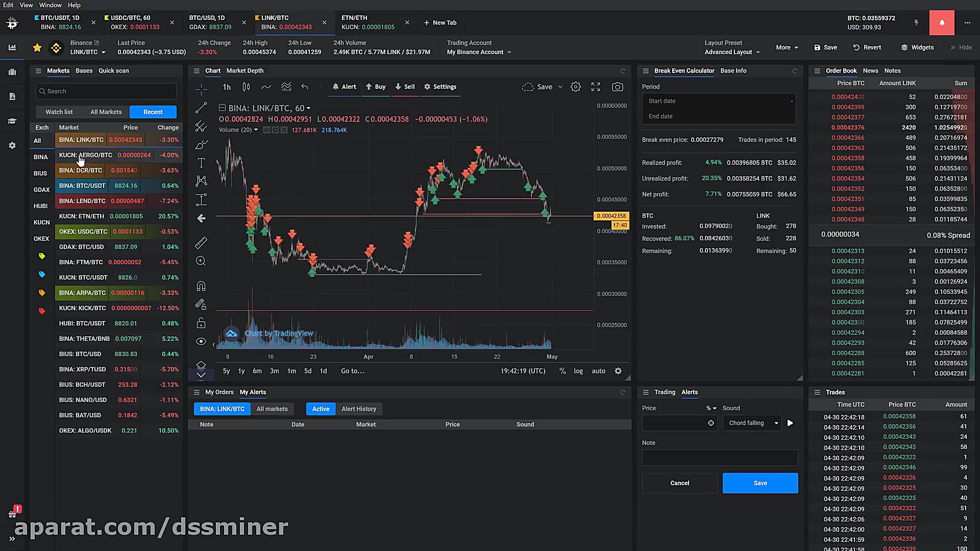Select the prediction and measurement tool
The height and width of the screenshot is (551, 980).
click(x=201, y=199)
